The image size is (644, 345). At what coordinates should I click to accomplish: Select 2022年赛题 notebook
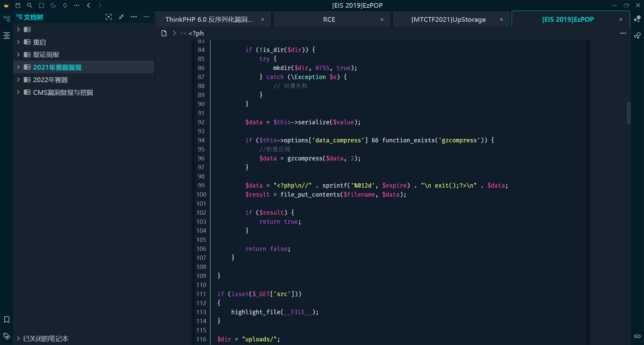coord(50,80)
